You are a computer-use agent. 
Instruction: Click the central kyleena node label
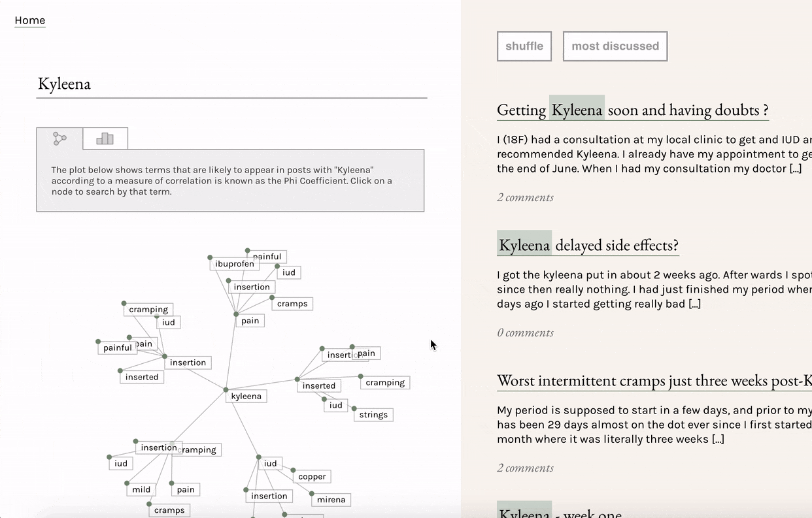(x=246, y=397)
